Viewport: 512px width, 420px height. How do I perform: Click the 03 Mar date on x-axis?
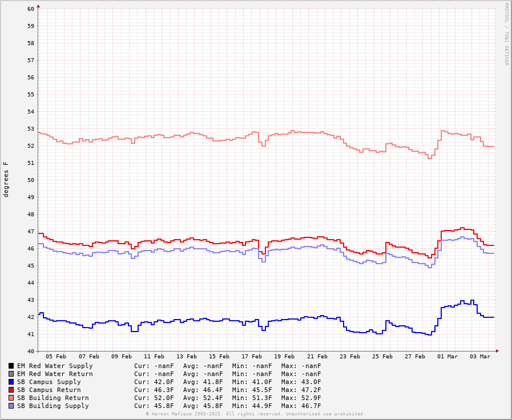pyautogui.click(x=480, y=357)
